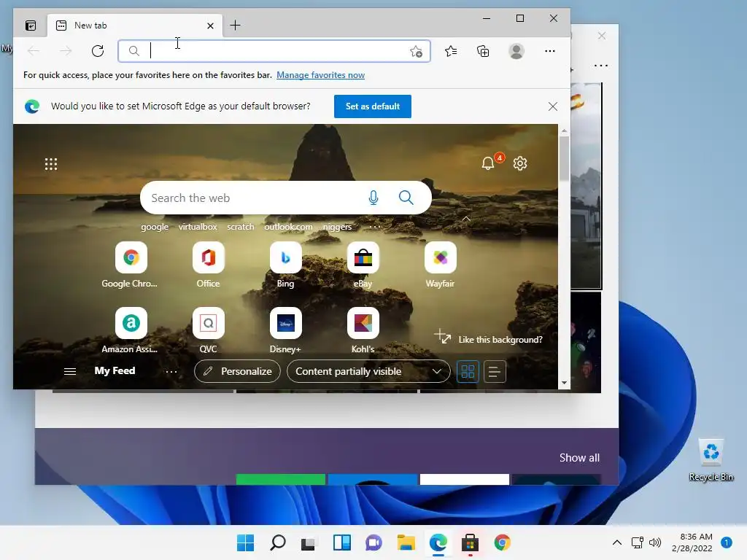This screenshot has width=747, height=560.
Task: Open the 8:36 AM clock and date
Action: click(x=692, y=542)
